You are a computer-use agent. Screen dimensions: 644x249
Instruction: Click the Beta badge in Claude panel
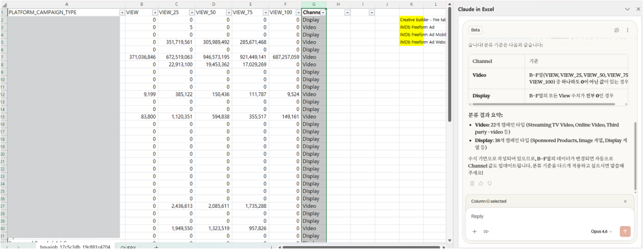click(x=476, y=30)
